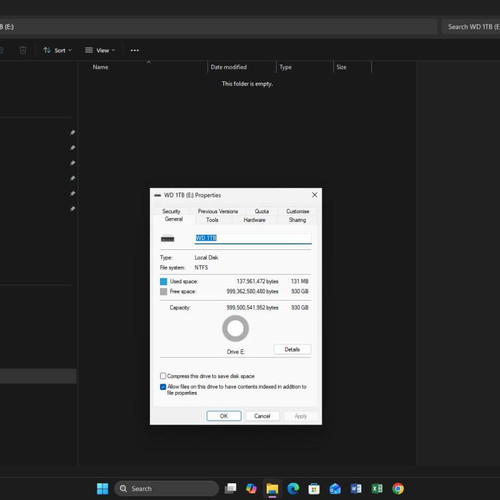
Task: Enable Compress this drive checkbox
Action: [x=163, y=376]
